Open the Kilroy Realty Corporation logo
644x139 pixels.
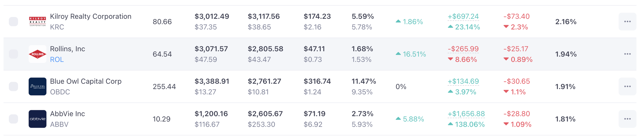point(37,22)
